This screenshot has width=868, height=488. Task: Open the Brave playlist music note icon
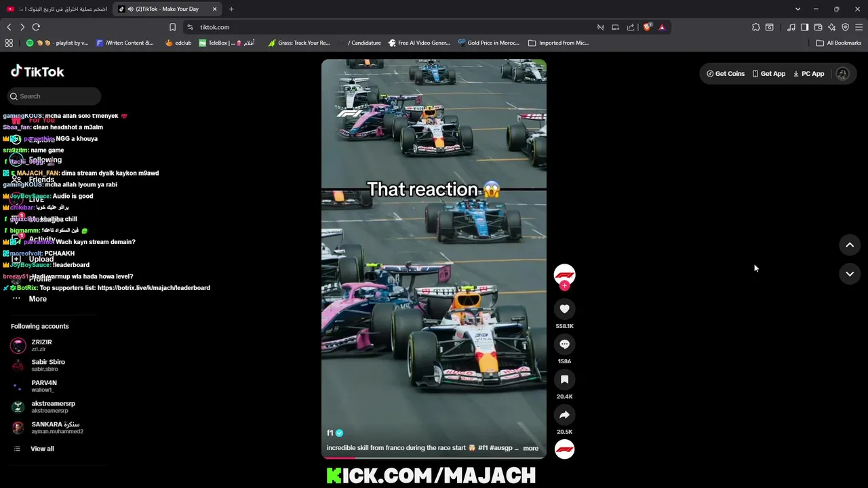coord(791,27)
